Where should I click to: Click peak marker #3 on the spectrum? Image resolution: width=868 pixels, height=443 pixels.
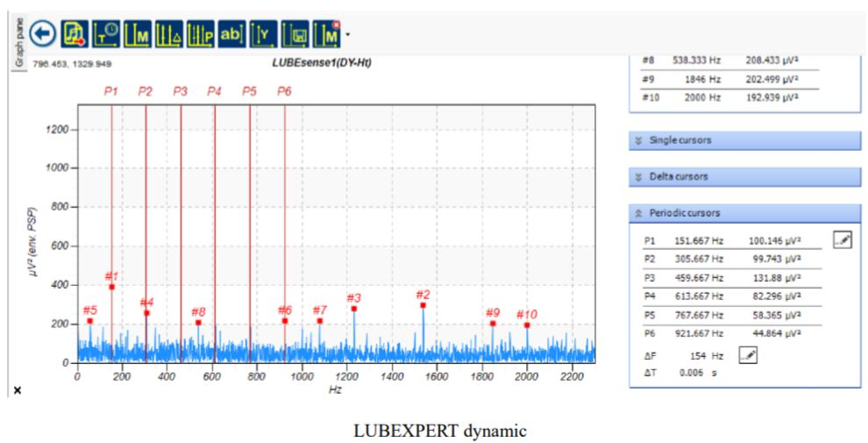(x=353, y=309)
